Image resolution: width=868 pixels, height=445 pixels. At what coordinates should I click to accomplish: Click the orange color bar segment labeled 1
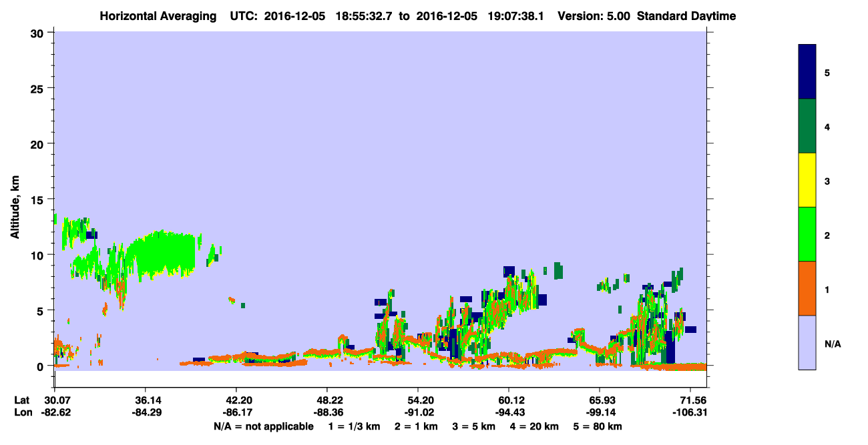[807, 288]
